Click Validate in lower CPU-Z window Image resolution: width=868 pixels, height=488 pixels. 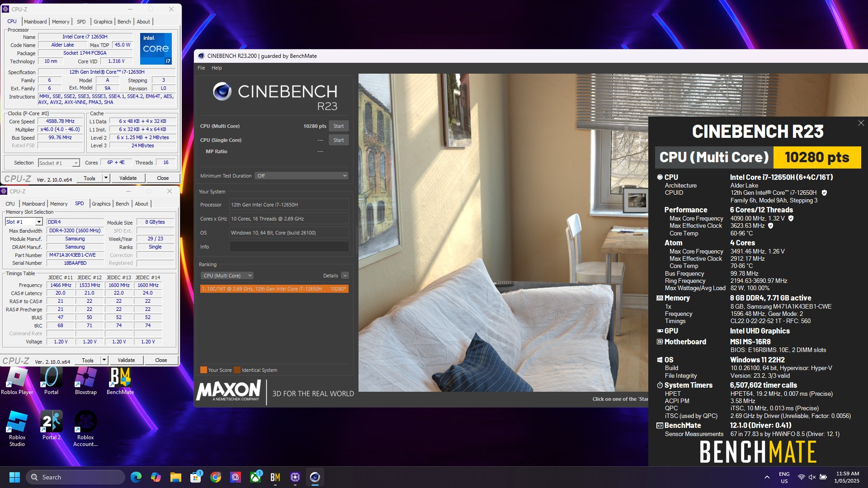[126, 360]
